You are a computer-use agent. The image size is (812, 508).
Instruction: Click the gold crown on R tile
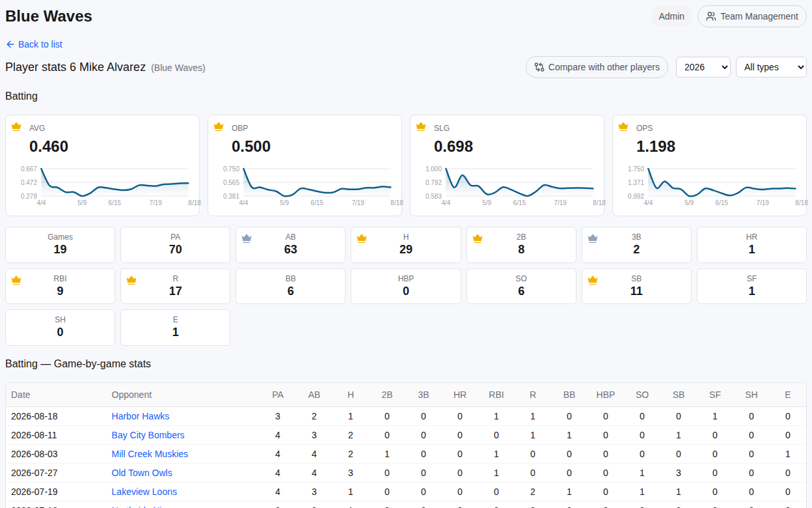click(x=131, y=280)
